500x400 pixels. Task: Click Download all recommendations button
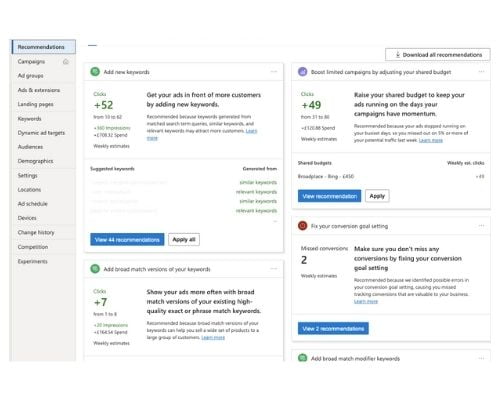point(438,55)
